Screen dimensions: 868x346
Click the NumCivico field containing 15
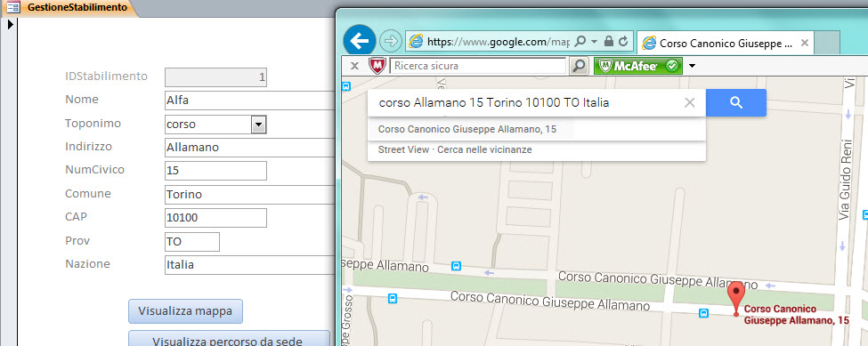point(216,171)
